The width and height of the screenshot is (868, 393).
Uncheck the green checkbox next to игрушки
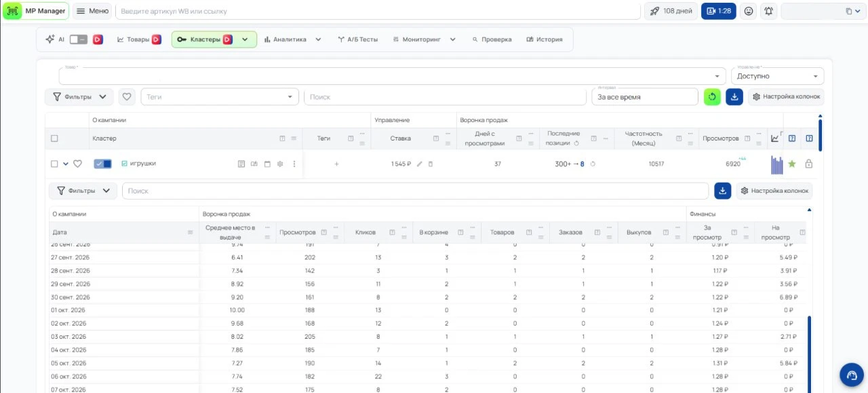(124, 164)
